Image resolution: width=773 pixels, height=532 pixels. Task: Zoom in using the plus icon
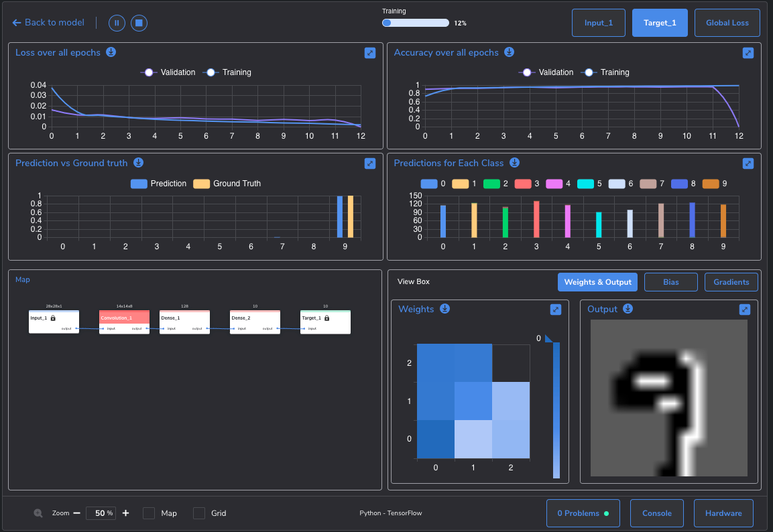pos(126,513)
